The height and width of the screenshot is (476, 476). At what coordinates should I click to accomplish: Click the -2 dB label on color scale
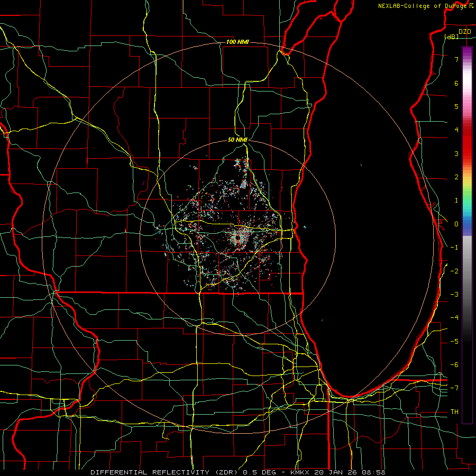point(454,271)
